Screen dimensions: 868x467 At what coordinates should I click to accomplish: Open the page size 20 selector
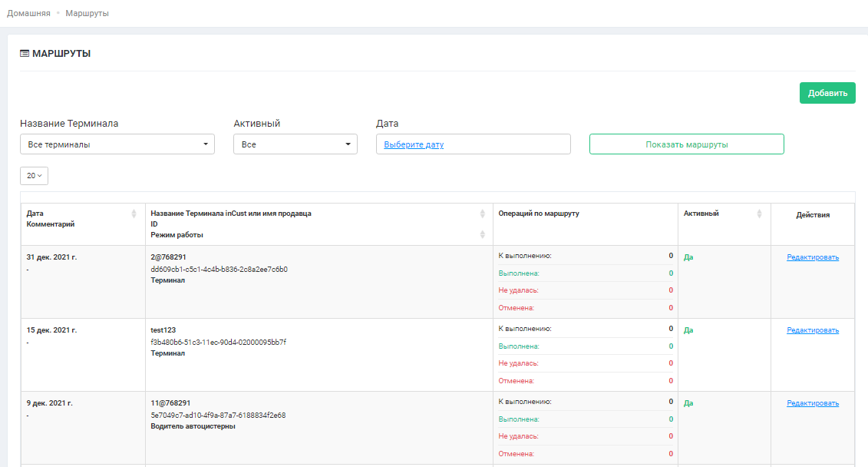pos(34,176)
